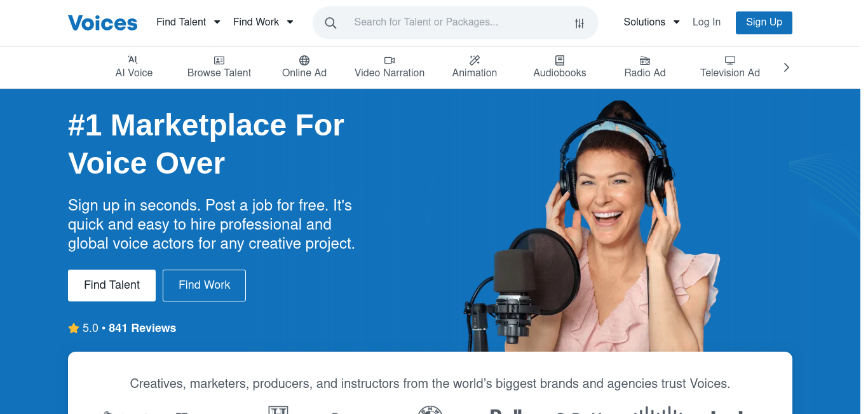This screenshot has width=868, height=414.
Task: Click the 'Creatives, marketers, producers' trust text
Action: pos(430,383)
